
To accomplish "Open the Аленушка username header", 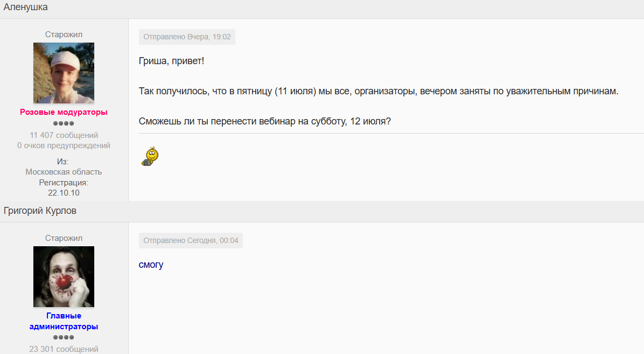I will pyautogui.click(x=25, y=7).
